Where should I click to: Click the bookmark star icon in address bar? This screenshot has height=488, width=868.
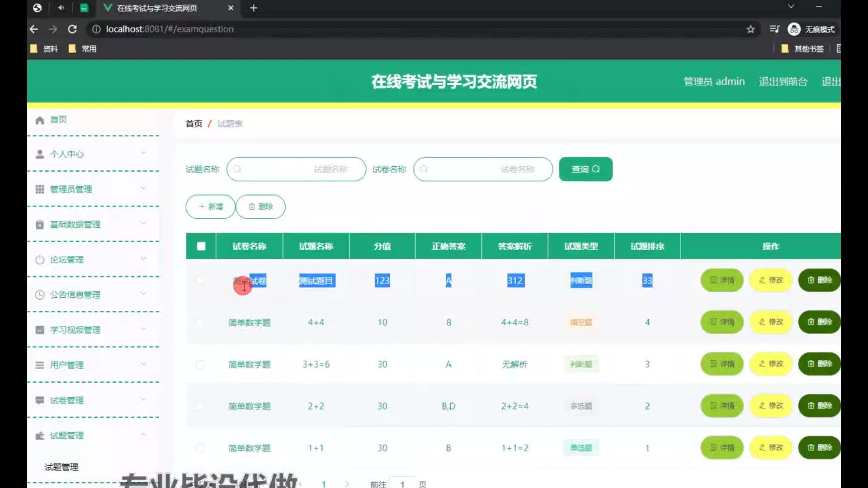[750, 29]
